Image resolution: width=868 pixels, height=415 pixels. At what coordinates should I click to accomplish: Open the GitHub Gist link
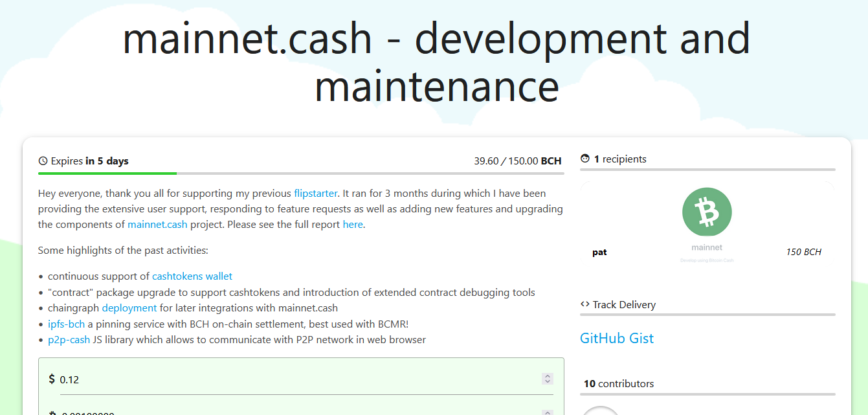[x=617, y=338]
